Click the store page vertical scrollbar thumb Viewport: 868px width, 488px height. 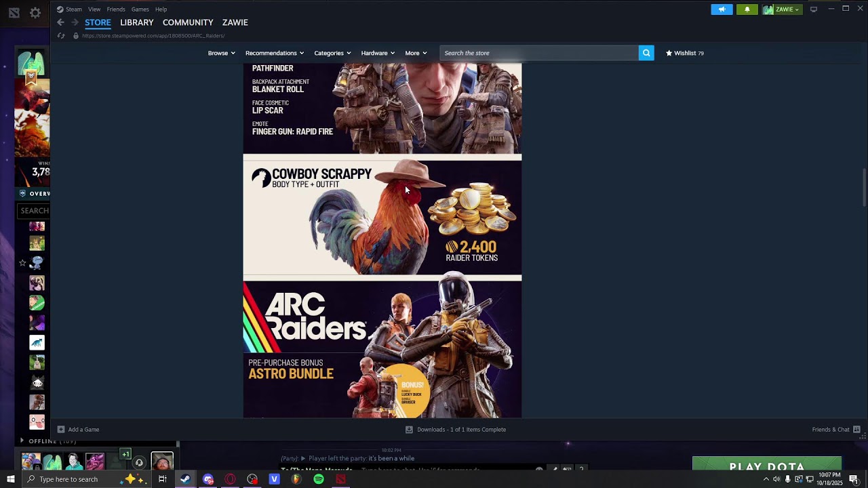864,187
